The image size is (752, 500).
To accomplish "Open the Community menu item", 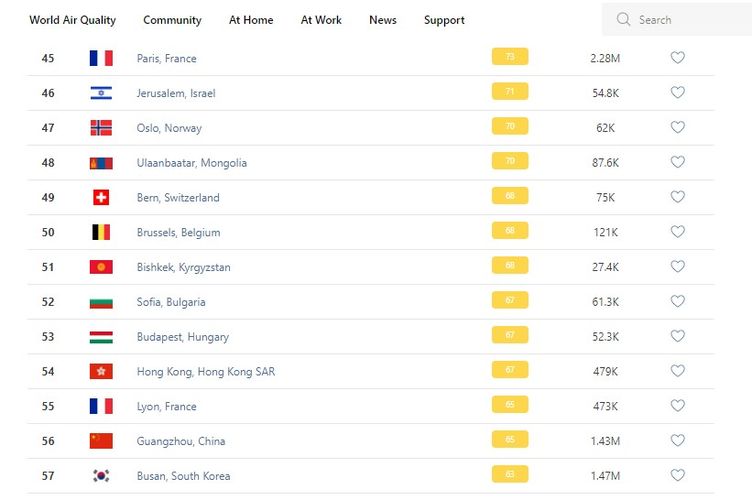I will 172,20.
